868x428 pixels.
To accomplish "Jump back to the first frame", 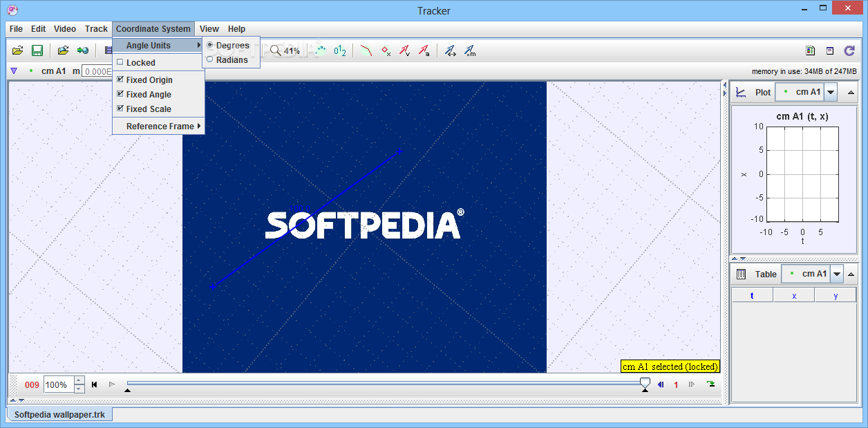I will tap(95, 384).
